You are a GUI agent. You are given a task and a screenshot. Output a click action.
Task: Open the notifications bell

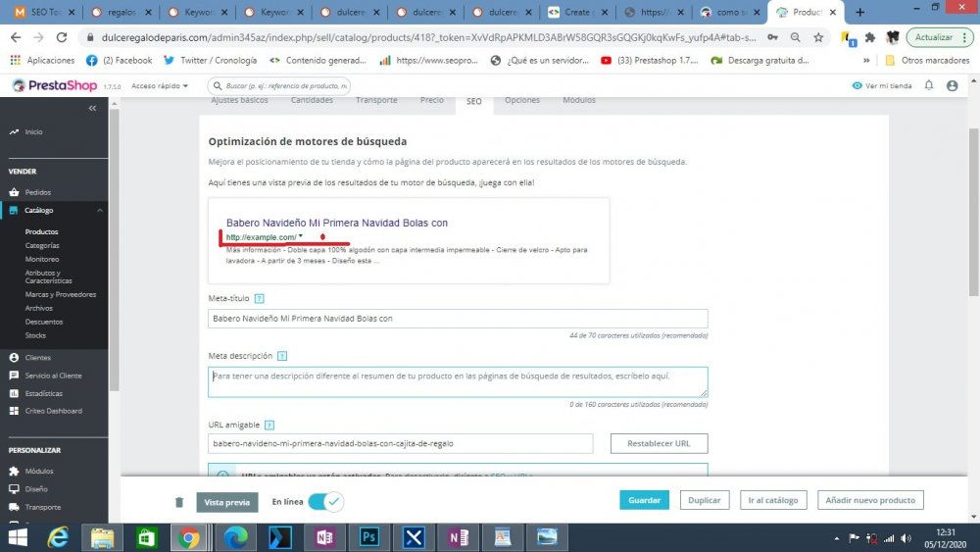(x=929, y=85)
